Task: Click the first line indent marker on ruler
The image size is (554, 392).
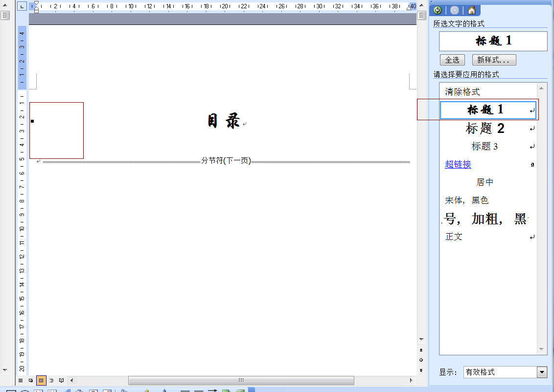Action: click(36, 4)
